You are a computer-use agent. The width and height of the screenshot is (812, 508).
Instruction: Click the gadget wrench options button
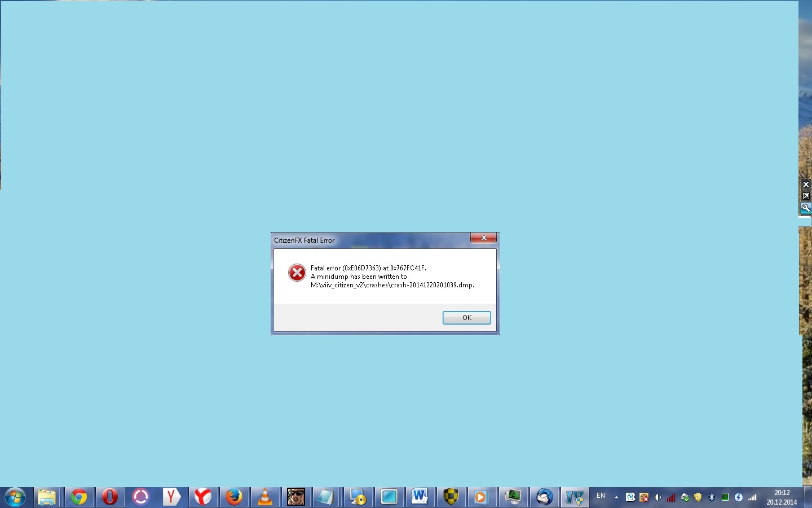[806, 208]
